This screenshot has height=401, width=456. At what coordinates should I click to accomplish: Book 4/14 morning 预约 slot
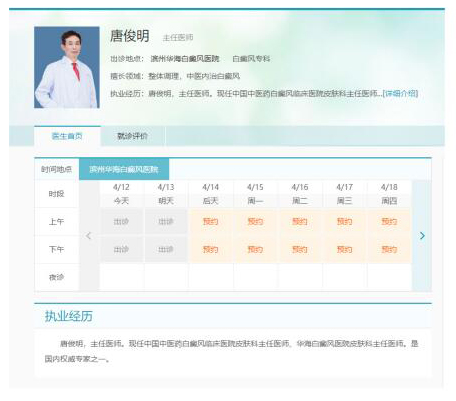211,222
